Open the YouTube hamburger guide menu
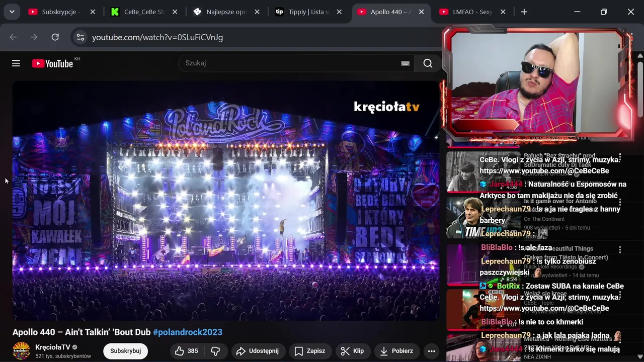Image resolution: width=644 pixels, height=362 pixels. (16, 63)
